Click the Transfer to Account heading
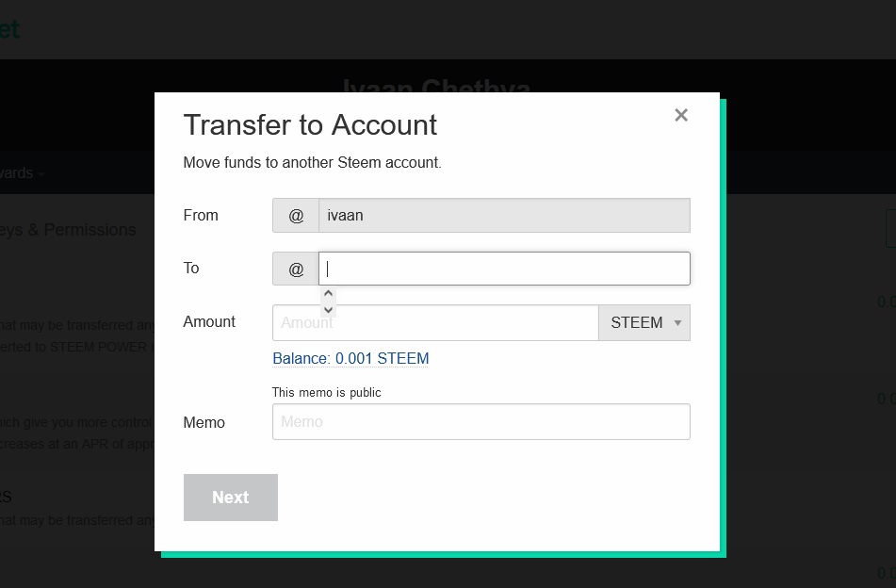The width and height of the screenshot is (896, 588). pos(310,125)
